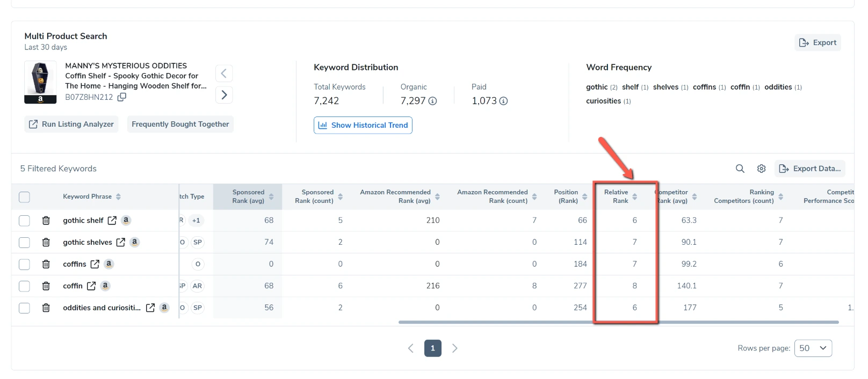Click the horizontal scrollbar under the table
This screenshot has height=379, width=868.
click(618, 322)
